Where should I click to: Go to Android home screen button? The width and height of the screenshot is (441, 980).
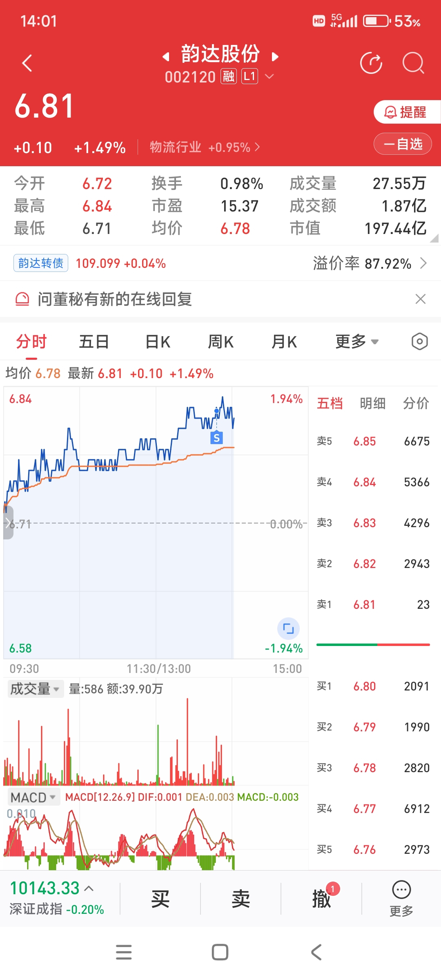[x=220, y=952]
